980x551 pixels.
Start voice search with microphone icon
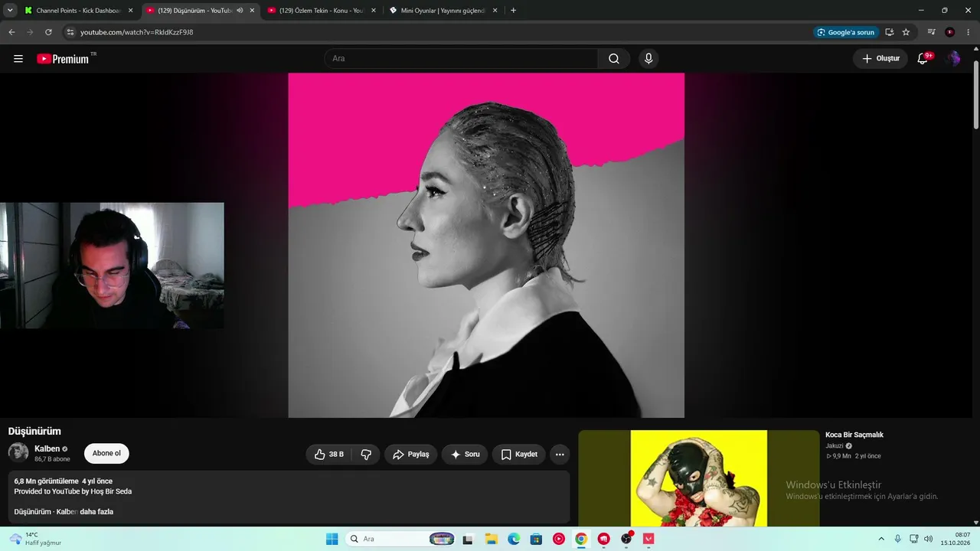pyautogui.click(x=648, y=59)
